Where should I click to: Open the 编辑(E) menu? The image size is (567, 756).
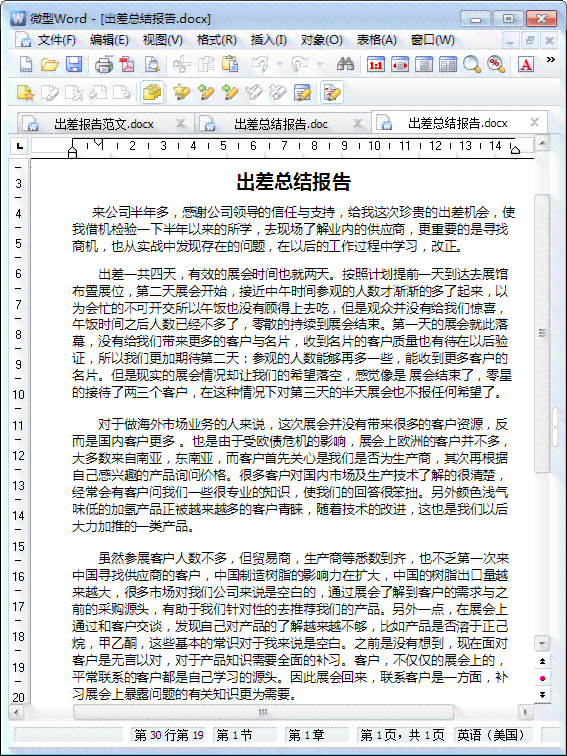click(x=109, y=40)
